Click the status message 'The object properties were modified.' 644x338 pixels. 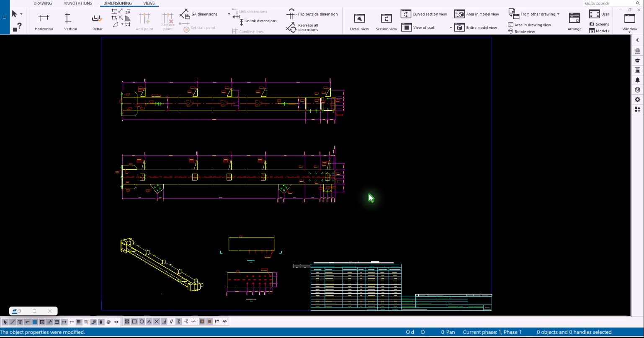coord(43,332)
